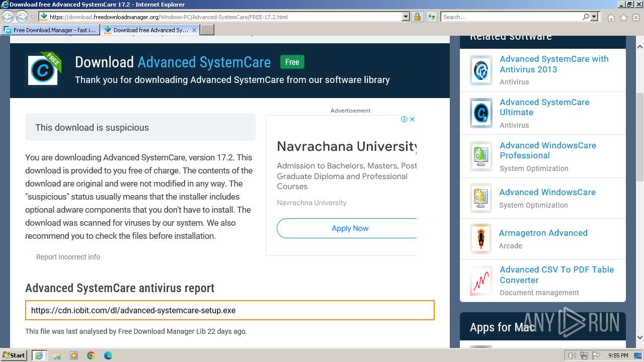Click the page scrollbar down arrow
Image resolution: width=644 pixels, height=362 pixels.
coord(639,337)
